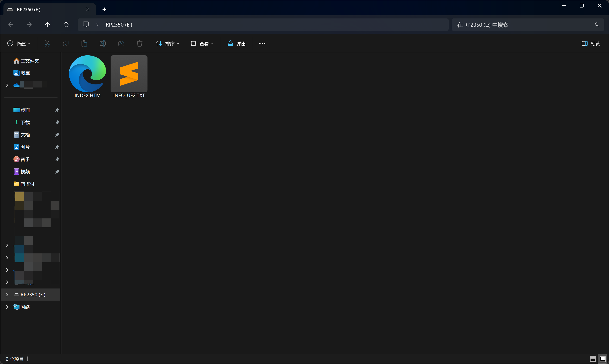Open the 新建 (New) dropdown

click(19, 44)
